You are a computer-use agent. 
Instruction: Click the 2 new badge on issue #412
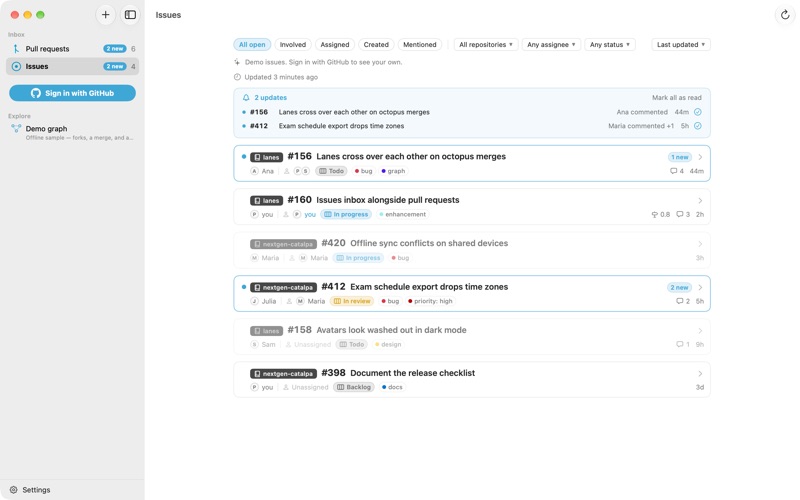(679, 287)
